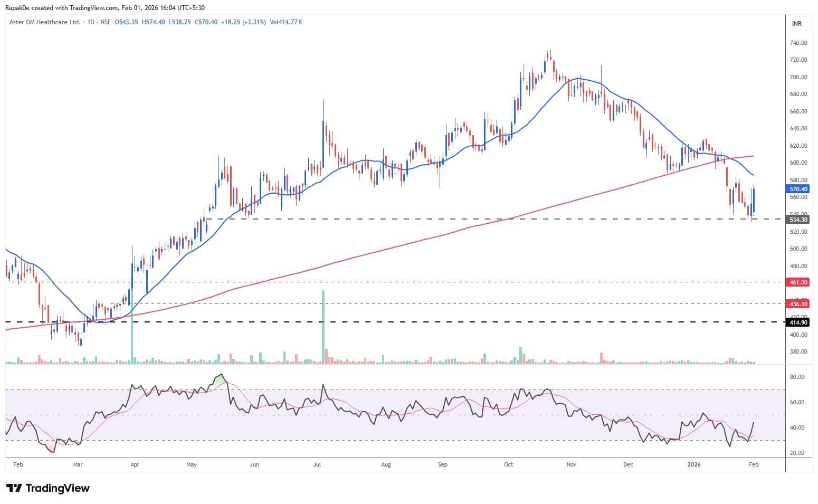Click the 60.00 RSI scale label

pos(797,403)
